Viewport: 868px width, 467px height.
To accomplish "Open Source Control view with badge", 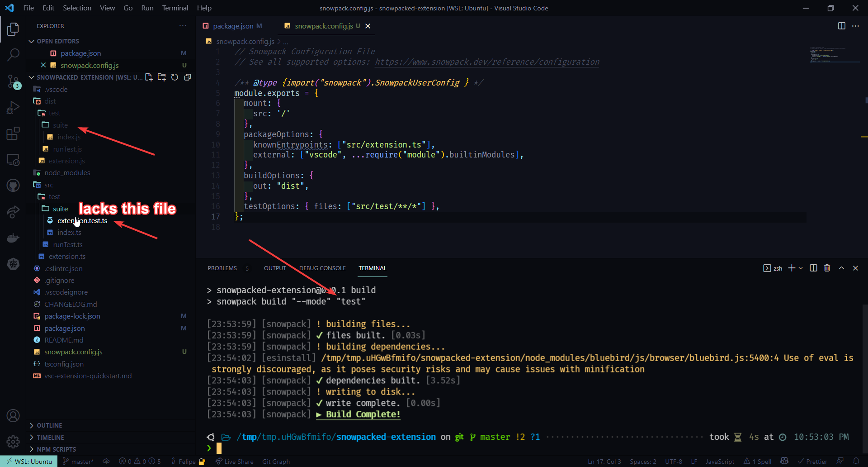I will 13,81.
